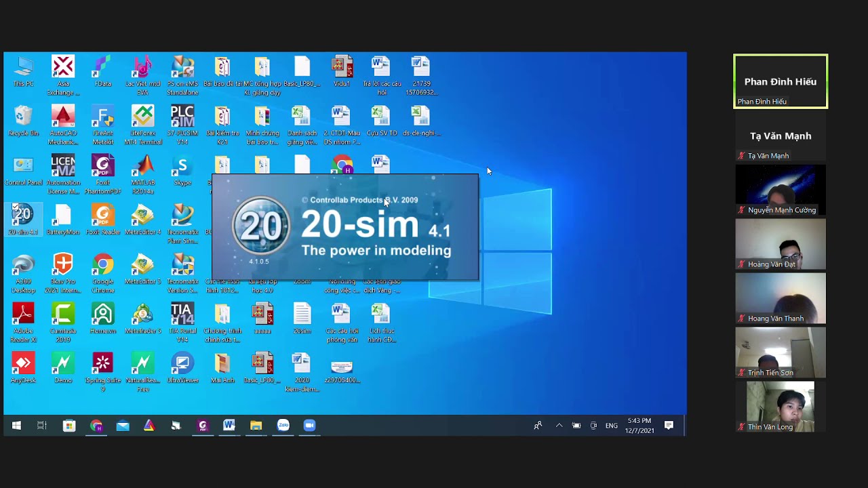Select Hoàng Văn Đạt's video tile

781,244
